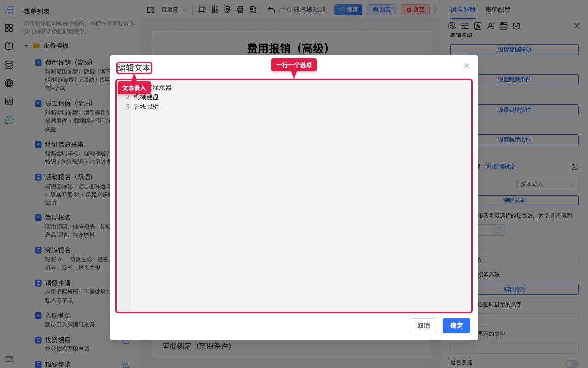Viewport: 588px width, 368px height.
Task: Increase the max selectable items stepper
Action: coord(499,227)
